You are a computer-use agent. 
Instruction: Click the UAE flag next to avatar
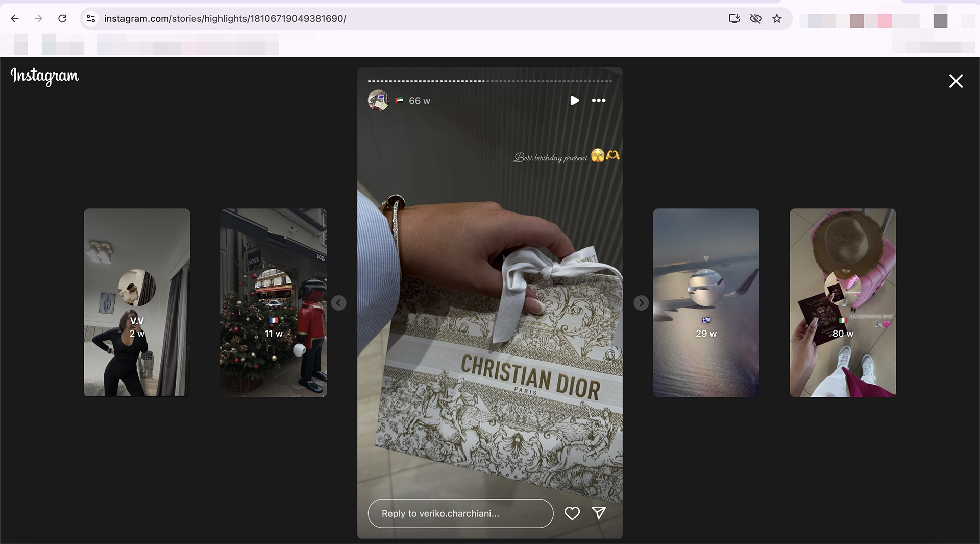click(x=399, y=101)
